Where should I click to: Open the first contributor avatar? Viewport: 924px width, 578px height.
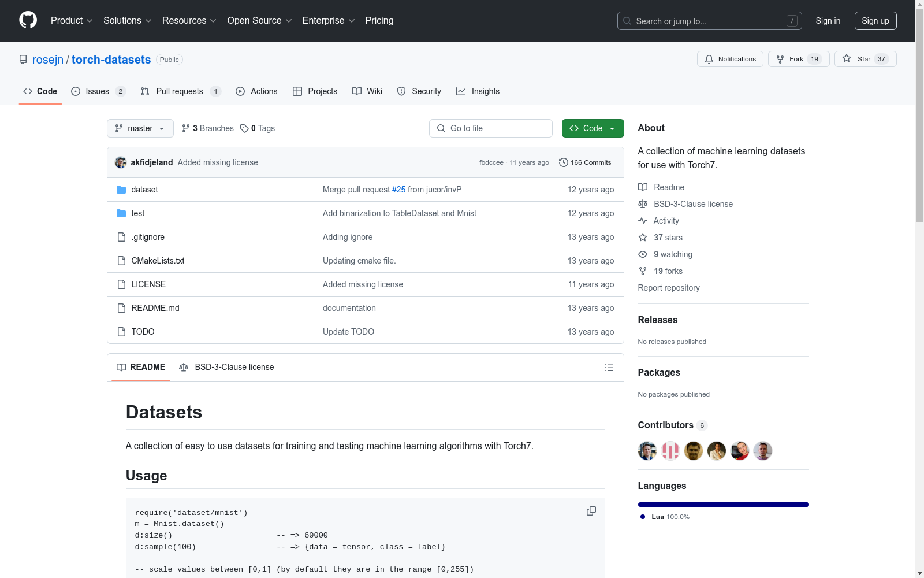(647, 451)
